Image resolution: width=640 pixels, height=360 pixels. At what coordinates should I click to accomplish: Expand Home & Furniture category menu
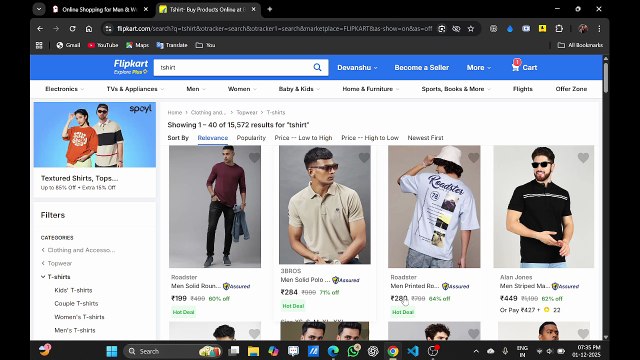click(371, 89)
